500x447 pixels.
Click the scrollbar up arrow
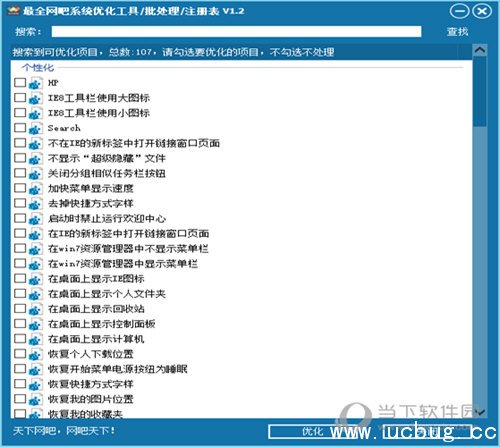(x=480, y=50)
